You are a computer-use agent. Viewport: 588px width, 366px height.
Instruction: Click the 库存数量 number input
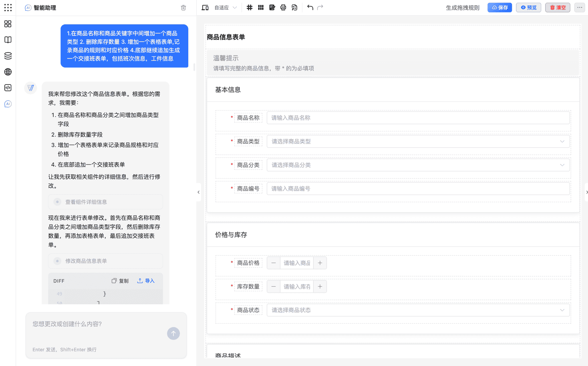(x=297, y=287)
